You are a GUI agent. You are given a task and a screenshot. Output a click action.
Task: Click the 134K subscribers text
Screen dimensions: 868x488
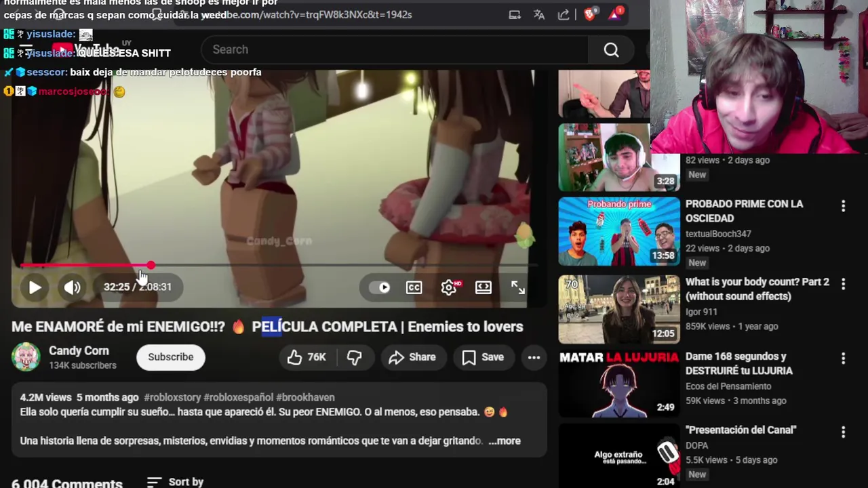[83, 365]
